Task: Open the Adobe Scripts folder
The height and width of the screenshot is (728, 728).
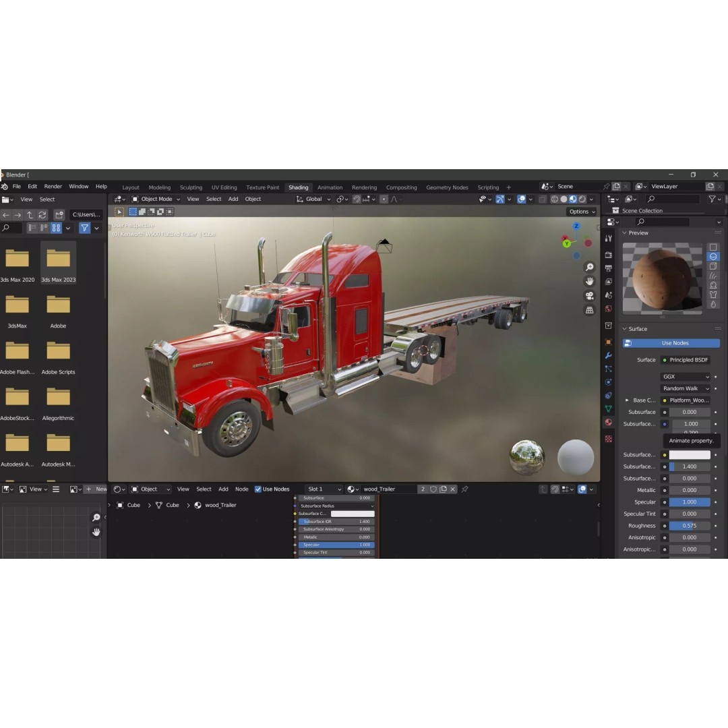Action: click(x=58, y=356)
